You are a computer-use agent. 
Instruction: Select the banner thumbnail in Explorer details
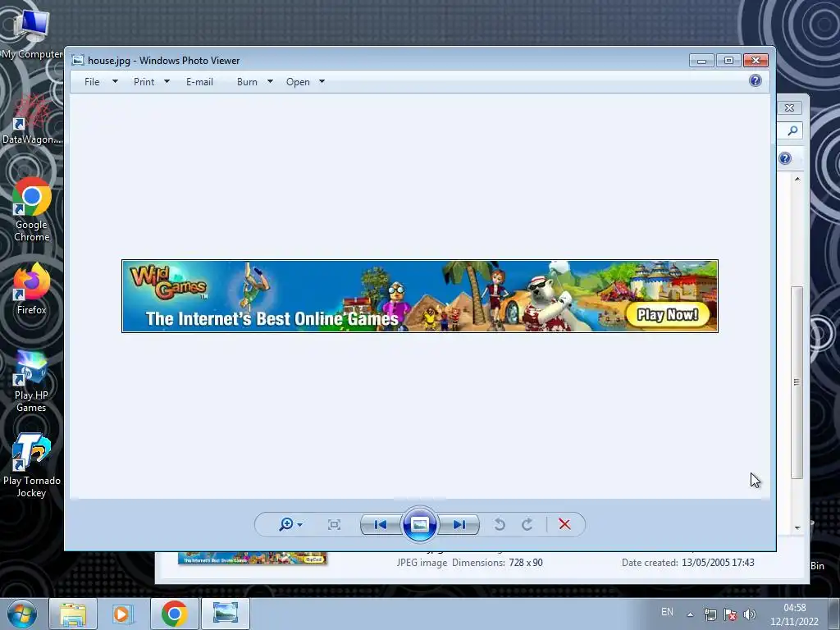253,559
